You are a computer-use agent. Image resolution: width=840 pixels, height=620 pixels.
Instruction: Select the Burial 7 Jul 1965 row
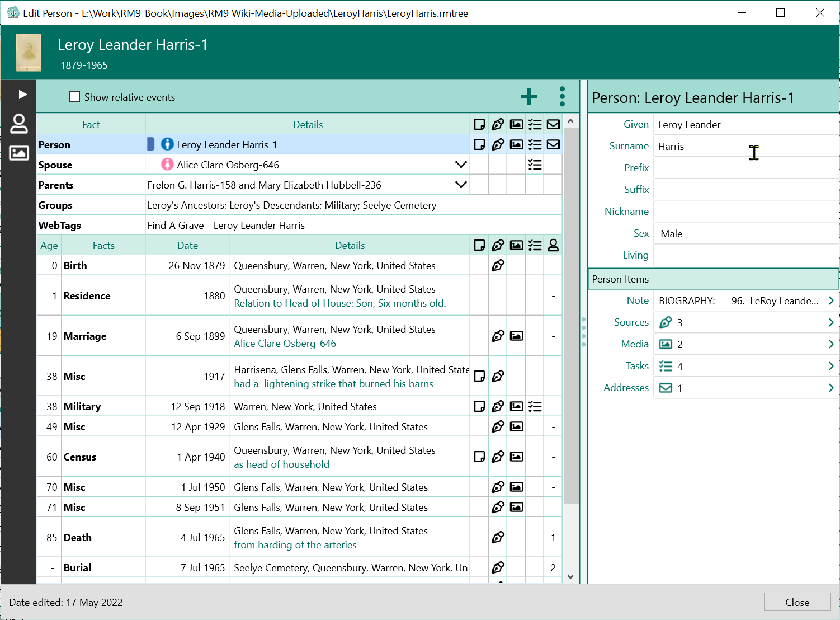tap(299, 567)
